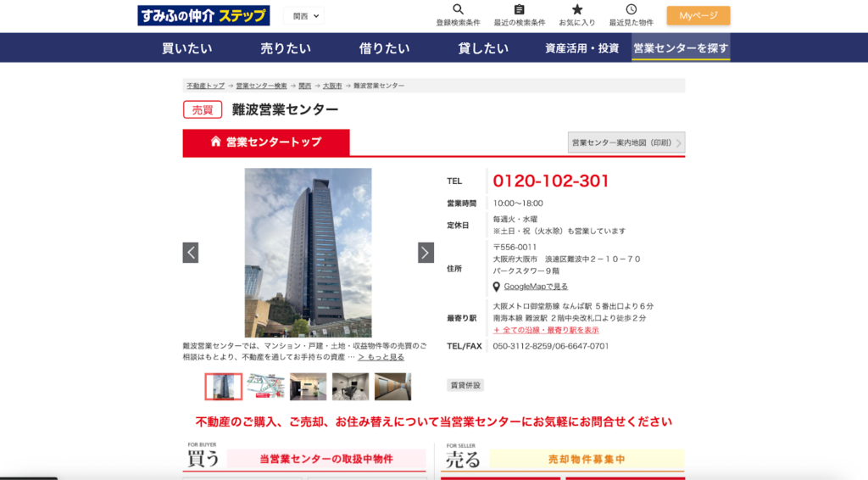Select 買いたい in main navigation
The width and height of the screenshot is (868, 480).
coord(187,48)
